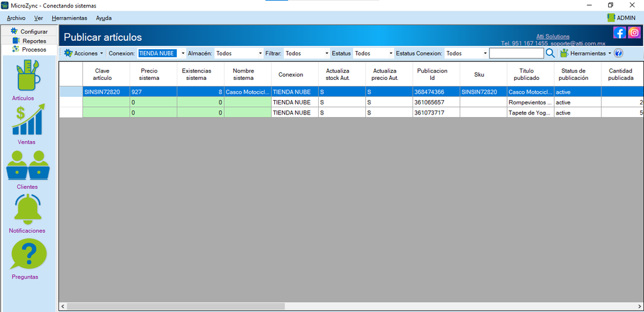Select the Rompevientos title cell
Image resolution: width=644 pixels, height=312 pixels.
coord(531,103)
